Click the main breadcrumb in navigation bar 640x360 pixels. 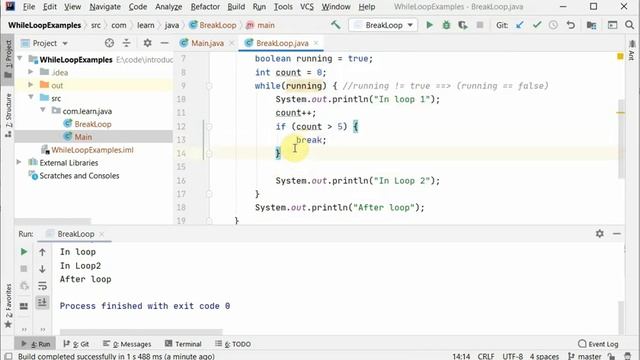(x=260, y=25)
